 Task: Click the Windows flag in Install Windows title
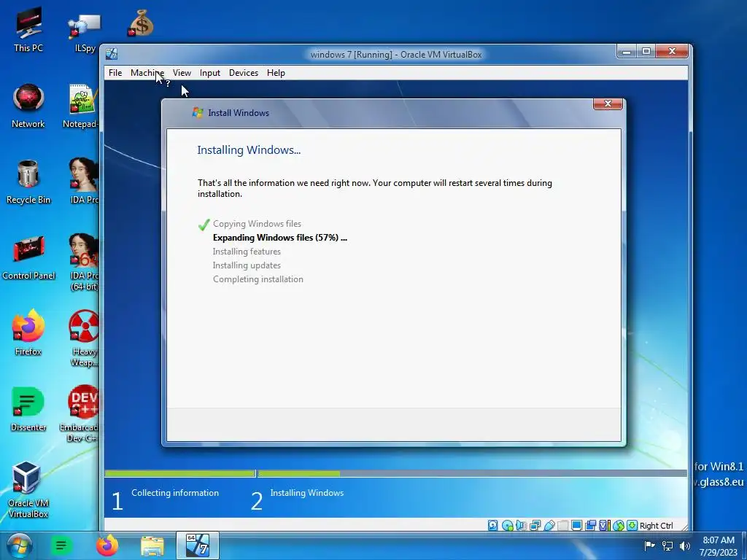197,113
